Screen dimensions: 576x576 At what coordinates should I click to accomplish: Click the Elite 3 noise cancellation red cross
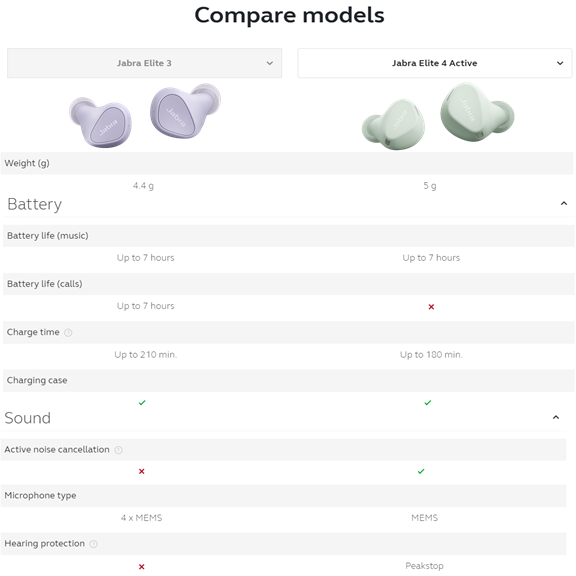[141, 471]
